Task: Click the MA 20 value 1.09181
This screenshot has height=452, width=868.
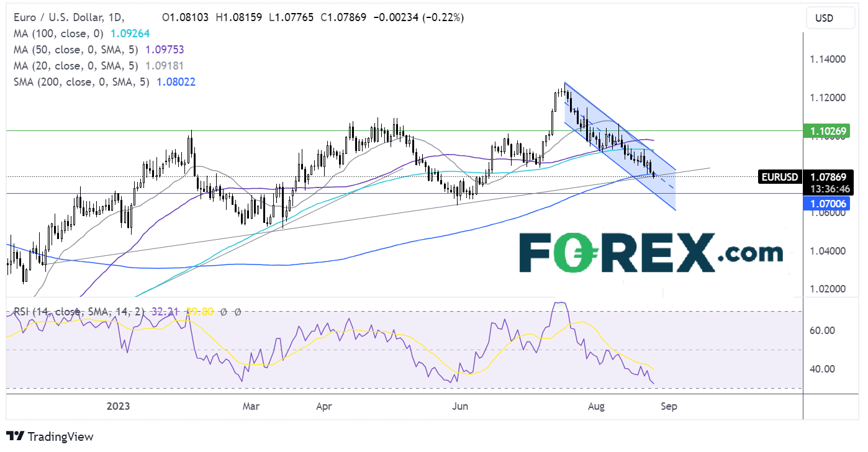Action: 165,66
